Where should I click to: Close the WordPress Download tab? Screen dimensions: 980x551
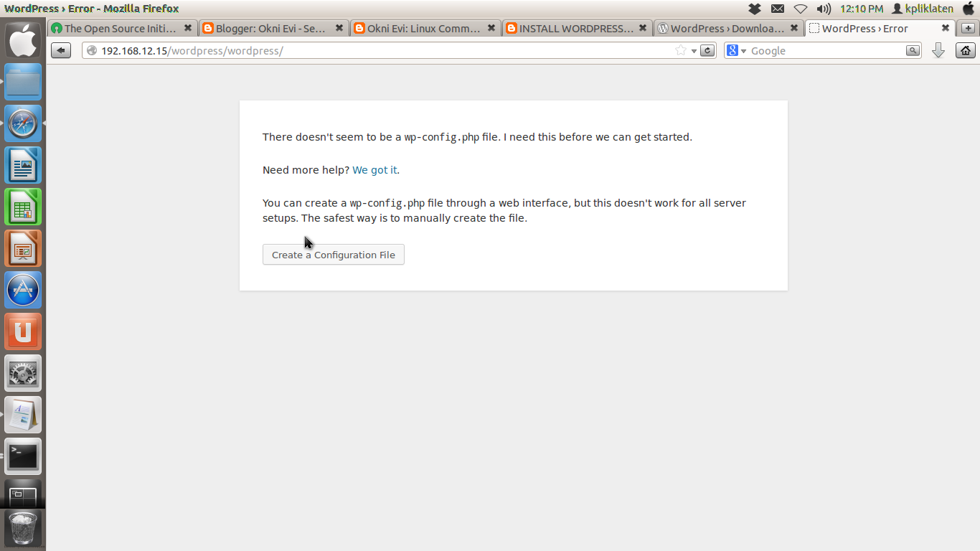(794, 28)
